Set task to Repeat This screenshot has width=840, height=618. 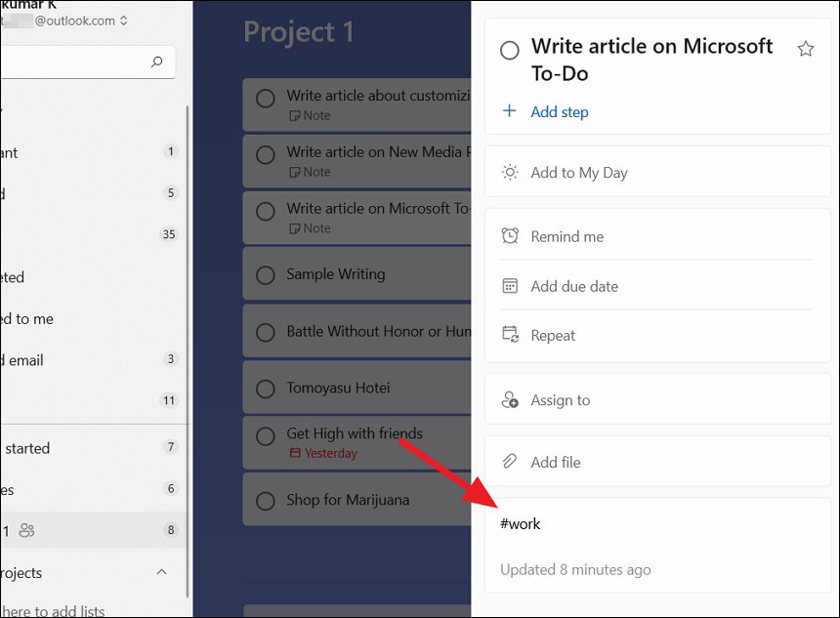[x=657, y=335]
